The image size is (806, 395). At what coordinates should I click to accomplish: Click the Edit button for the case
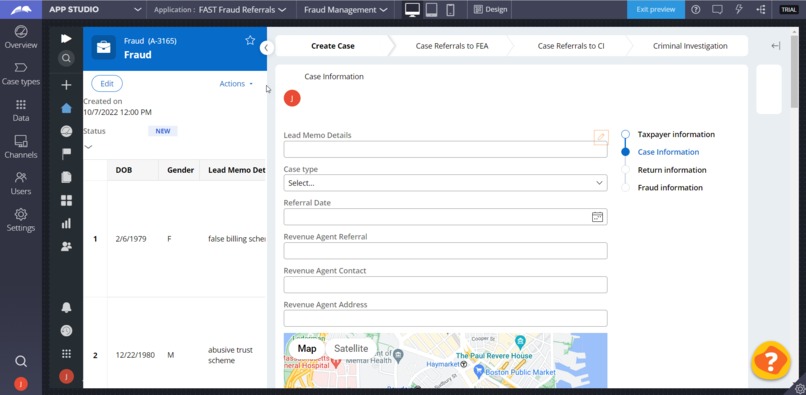107,83
